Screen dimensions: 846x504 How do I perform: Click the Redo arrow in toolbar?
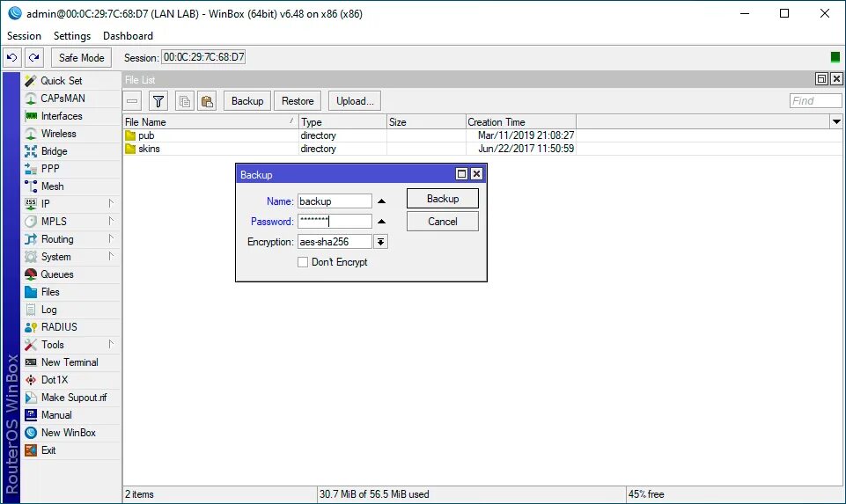click(x=34, y=57)
